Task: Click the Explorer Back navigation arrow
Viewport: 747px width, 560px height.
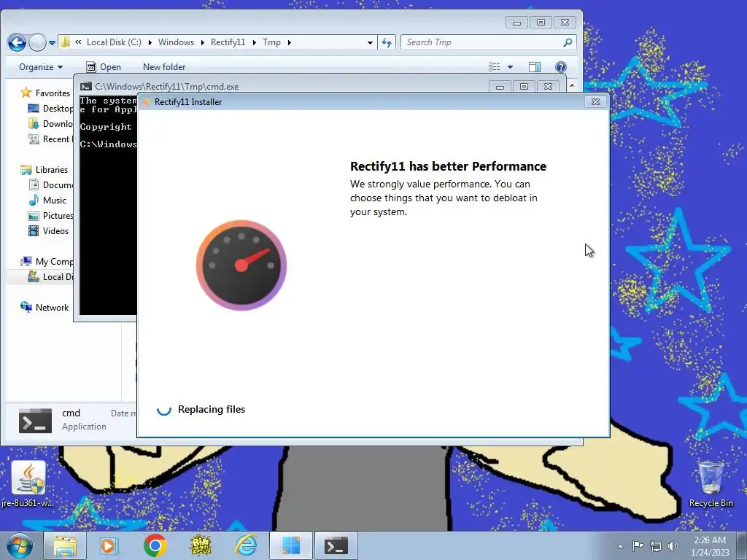Action: click(17, 42)
